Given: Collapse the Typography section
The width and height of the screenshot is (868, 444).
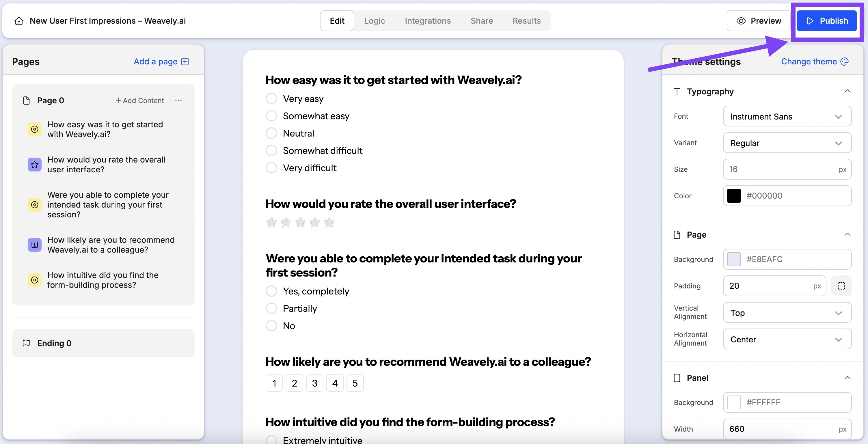Looking at the screenshot, I should 848,91.
